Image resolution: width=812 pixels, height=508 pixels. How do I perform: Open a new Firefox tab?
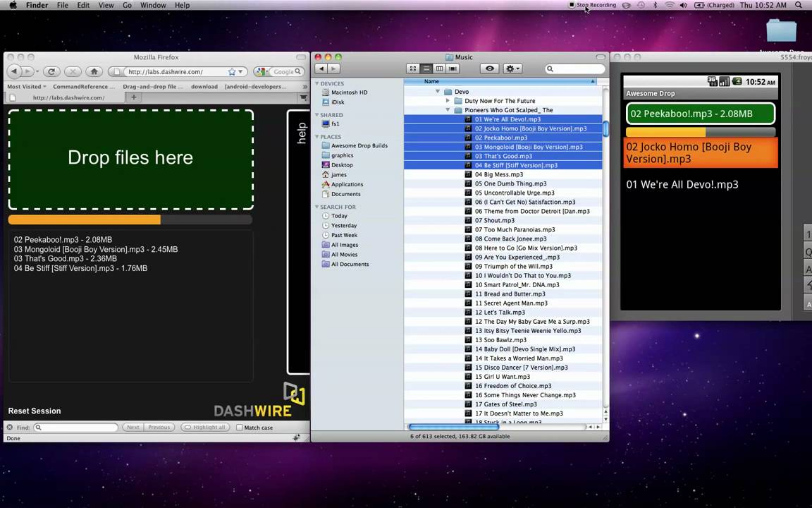pyautogui.click(x=134, y=97)
